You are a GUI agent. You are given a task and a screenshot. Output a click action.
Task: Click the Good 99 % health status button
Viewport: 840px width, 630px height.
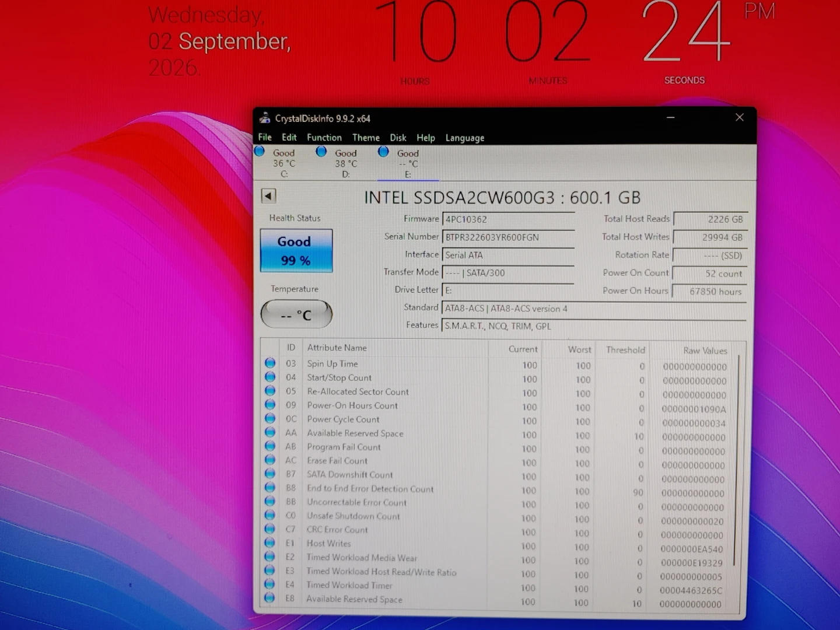pos(296,250)
